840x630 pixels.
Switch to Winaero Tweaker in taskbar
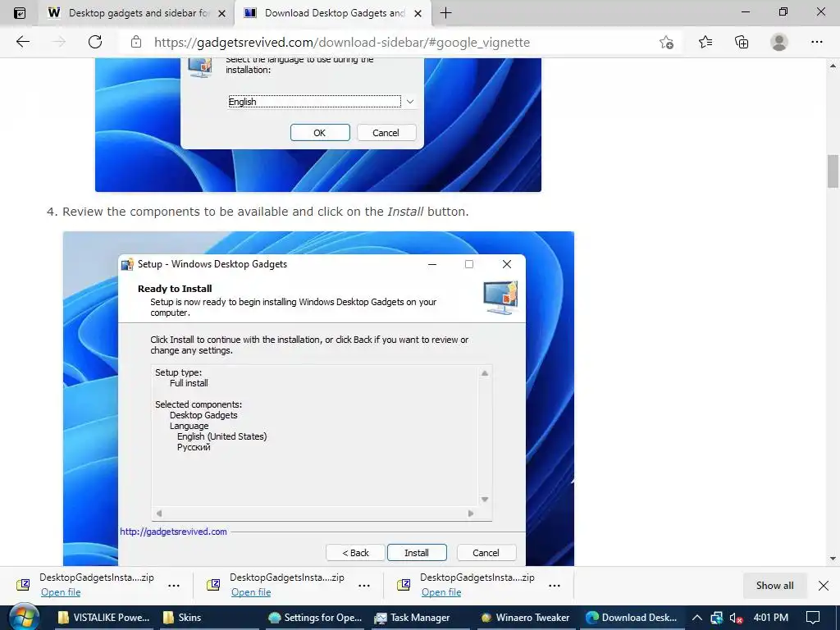[526, 618]
